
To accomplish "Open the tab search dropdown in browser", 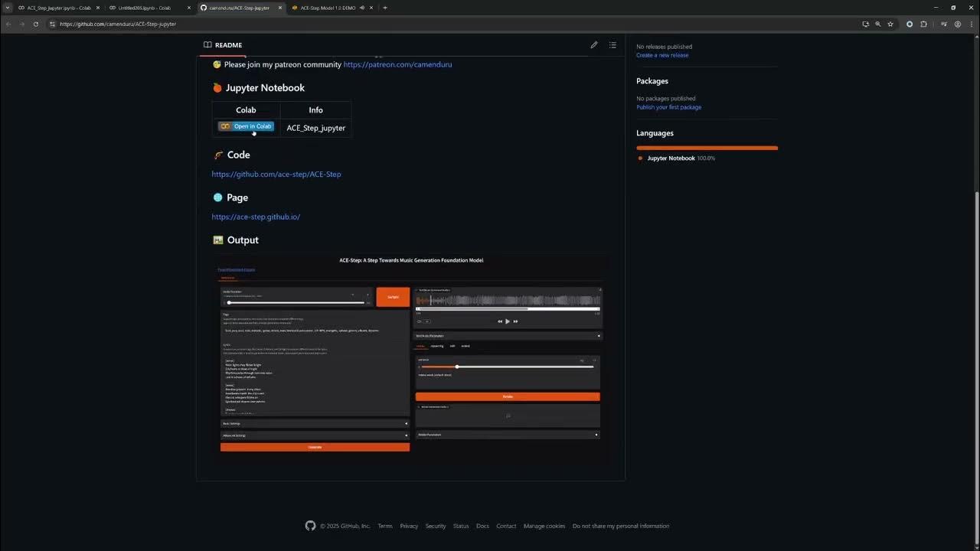I will [8, 8].
